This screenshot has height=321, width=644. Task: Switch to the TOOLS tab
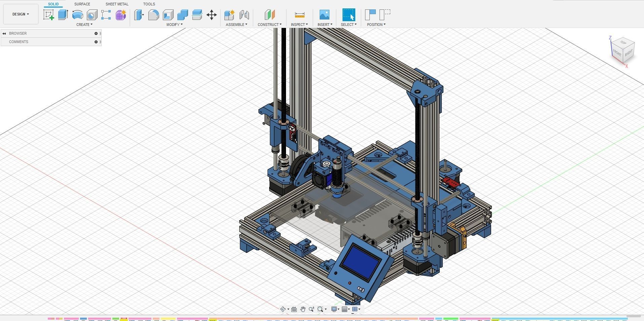149,4
